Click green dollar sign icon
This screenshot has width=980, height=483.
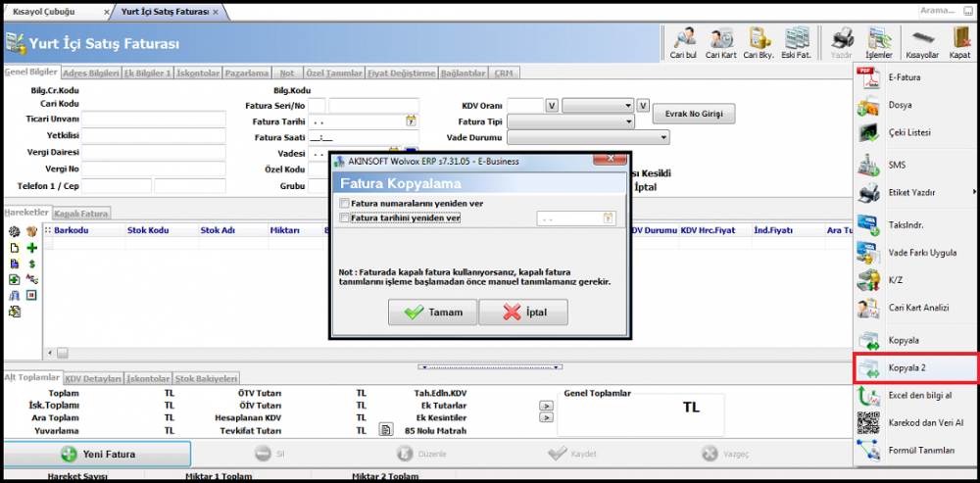32,265
